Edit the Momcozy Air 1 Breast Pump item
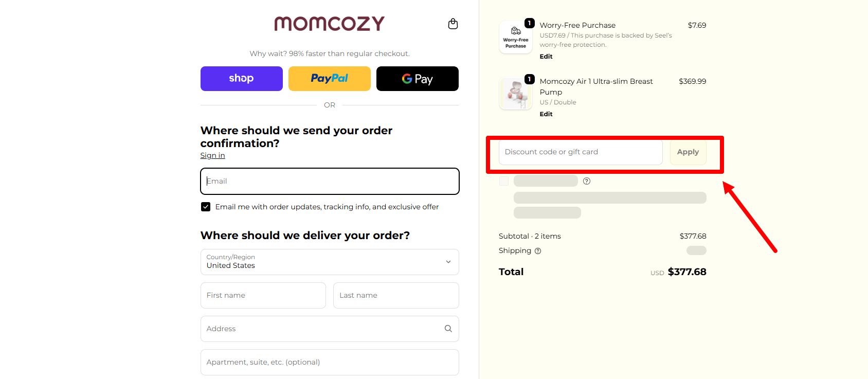 click(x=546, y=114)
